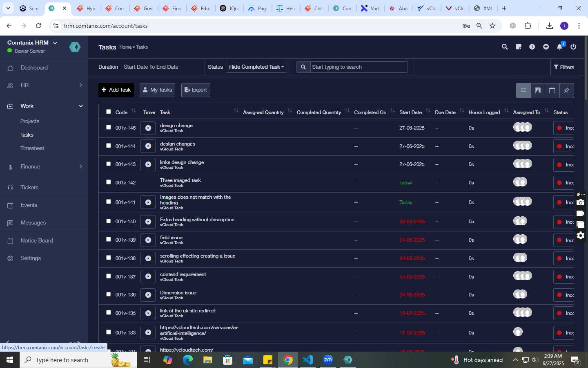Switch to kanban board view icon
The width and height of the screenshot is (588, 368).
538,90
